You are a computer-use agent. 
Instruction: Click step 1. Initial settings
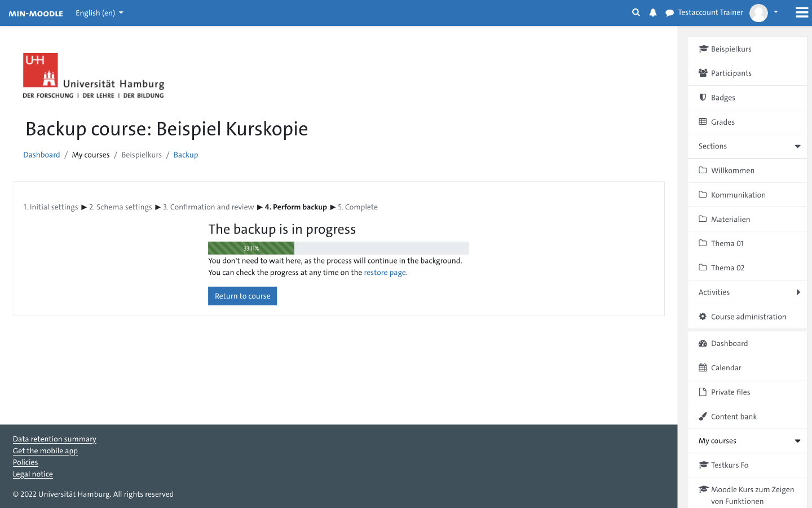[51, 207]
